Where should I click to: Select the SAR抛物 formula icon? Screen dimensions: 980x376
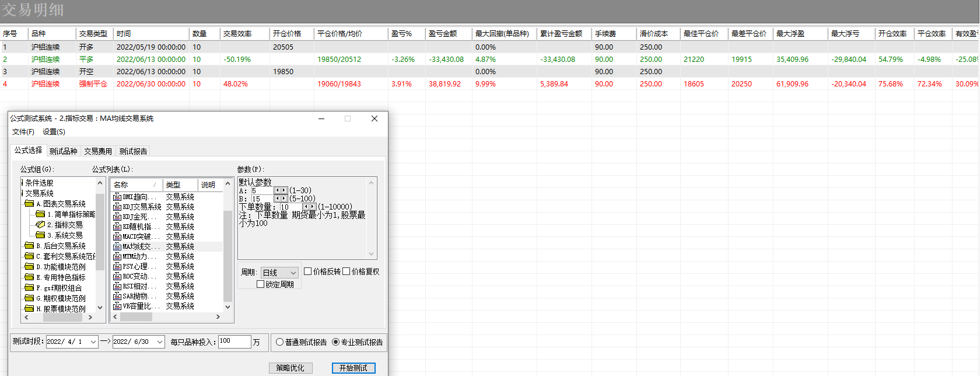(117, 296)
